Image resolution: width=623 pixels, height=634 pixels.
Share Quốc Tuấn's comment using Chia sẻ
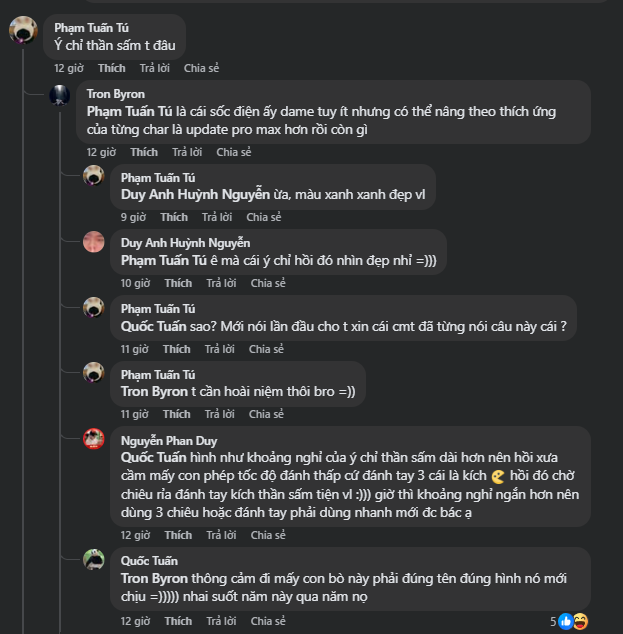(x=268, y=621)
